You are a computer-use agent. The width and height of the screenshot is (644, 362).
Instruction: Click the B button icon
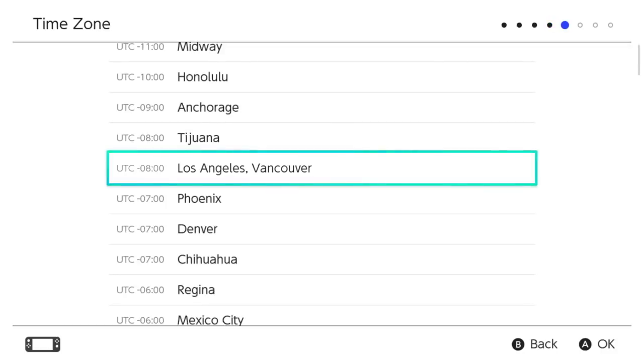coord(518,344)
